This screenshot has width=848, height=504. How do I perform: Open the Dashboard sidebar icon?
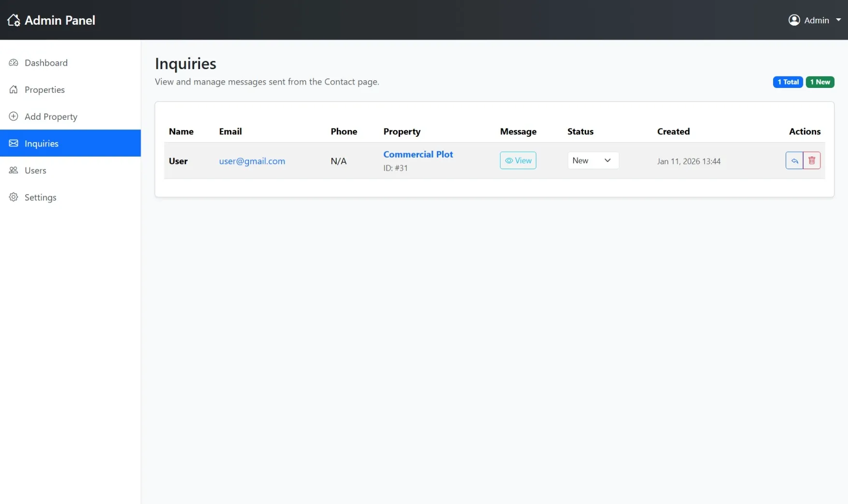pos(14,62)
